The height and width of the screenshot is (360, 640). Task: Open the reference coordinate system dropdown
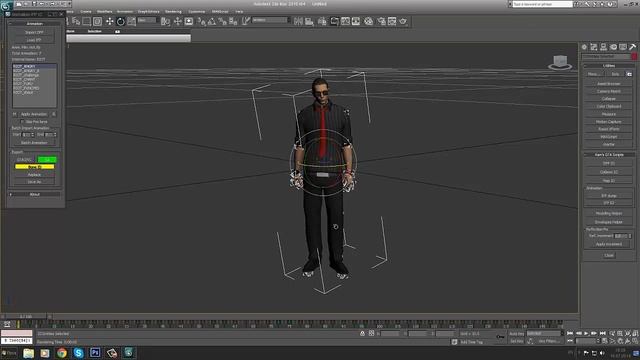(147, 20)
